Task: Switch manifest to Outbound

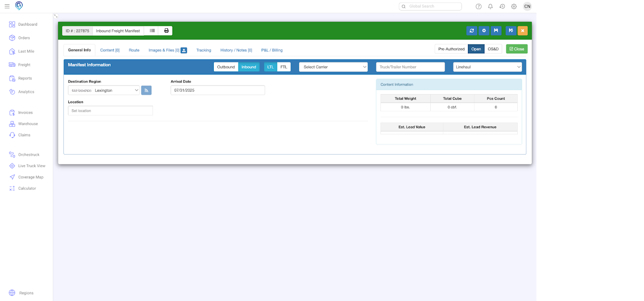Action: coord(226,67)
